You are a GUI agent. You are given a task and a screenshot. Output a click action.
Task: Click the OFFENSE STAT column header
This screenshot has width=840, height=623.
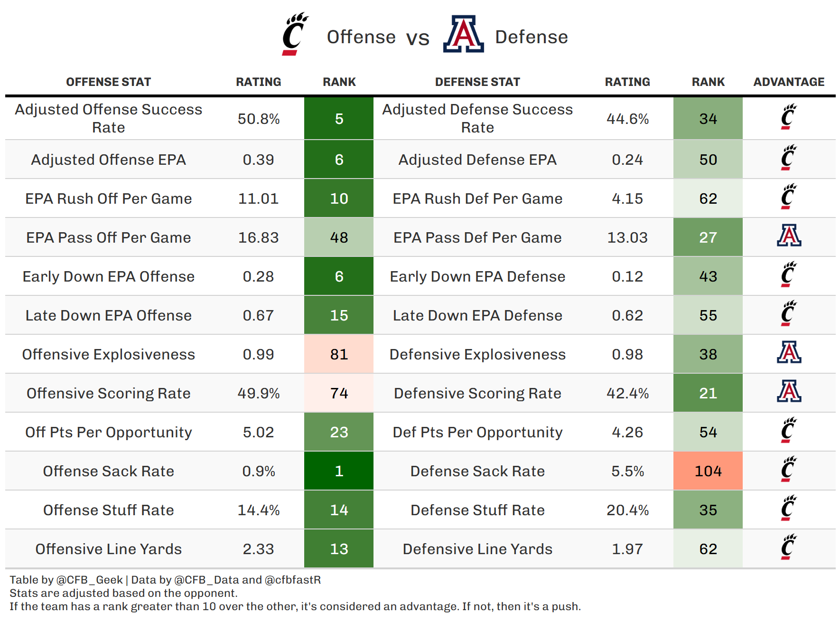pos(108,82)
